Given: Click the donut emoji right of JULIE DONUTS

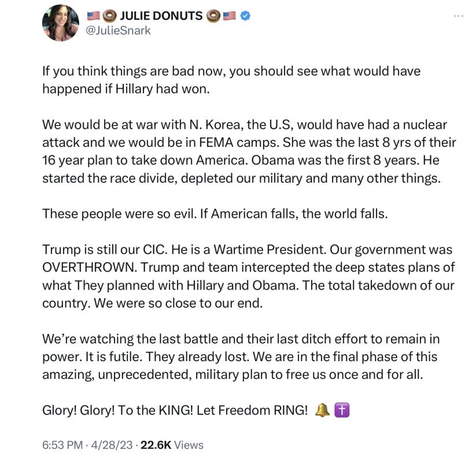Looking at the screenshot, I should (x=213, y=16).
